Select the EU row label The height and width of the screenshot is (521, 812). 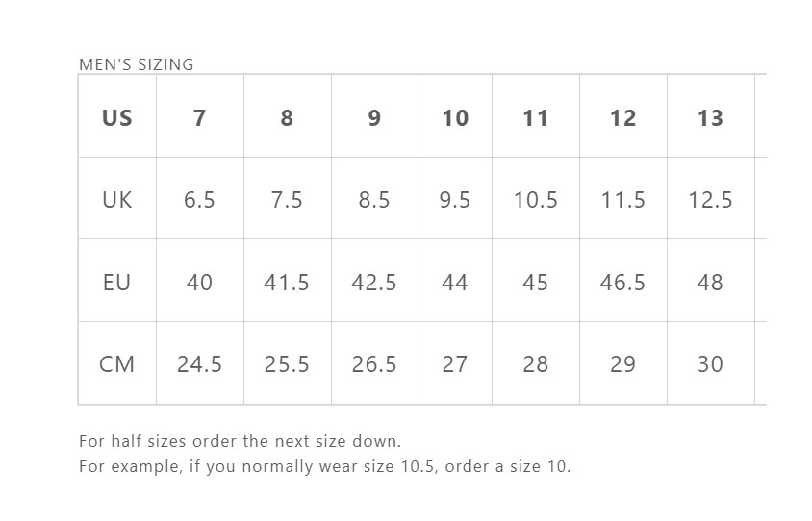point(117,281)
